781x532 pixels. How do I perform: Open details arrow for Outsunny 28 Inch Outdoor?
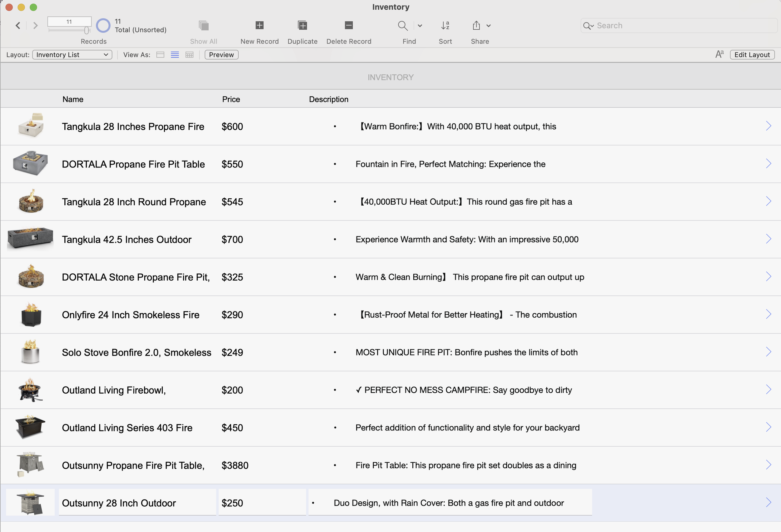[769, 502]
